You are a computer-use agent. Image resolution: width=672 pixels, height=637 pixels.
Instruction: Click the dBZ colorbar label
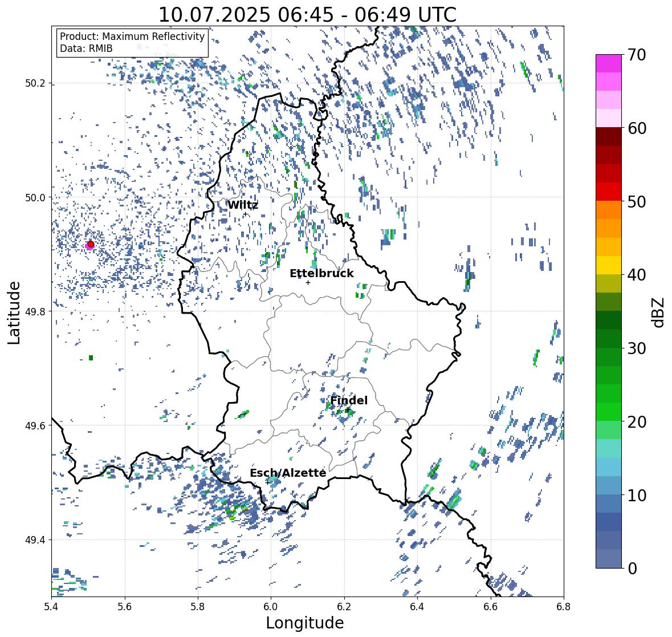coord(659,313)
